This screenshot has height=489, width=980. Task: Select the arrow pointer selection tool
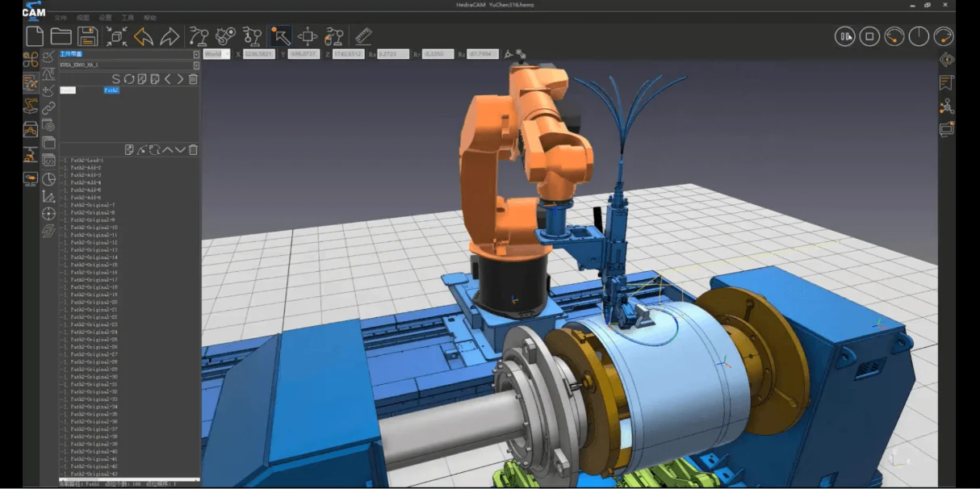280,36
